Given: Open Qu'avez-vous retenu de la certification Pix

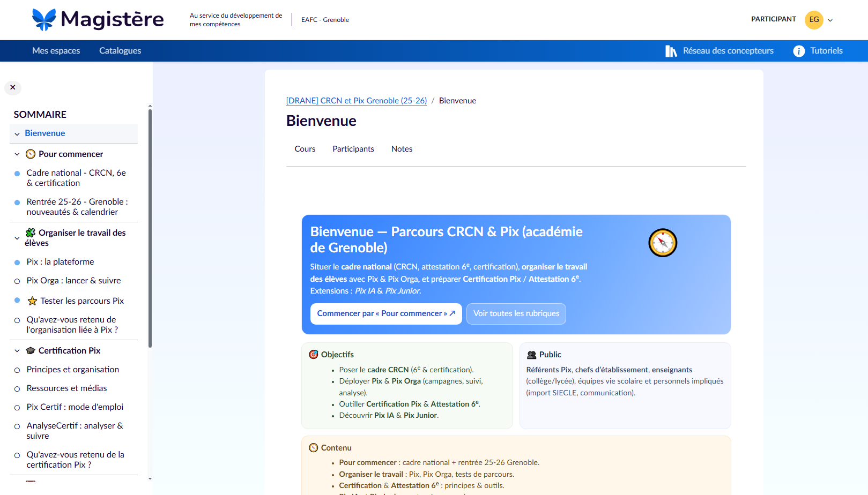Looking at the screenshot, I should click(x=76, y=460).
